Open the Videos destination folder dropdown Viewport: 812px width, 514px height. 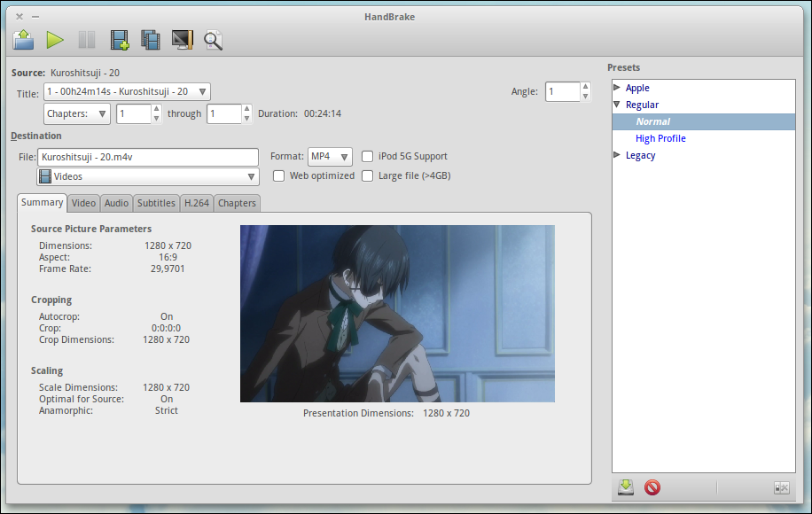(x=148, y=176)
